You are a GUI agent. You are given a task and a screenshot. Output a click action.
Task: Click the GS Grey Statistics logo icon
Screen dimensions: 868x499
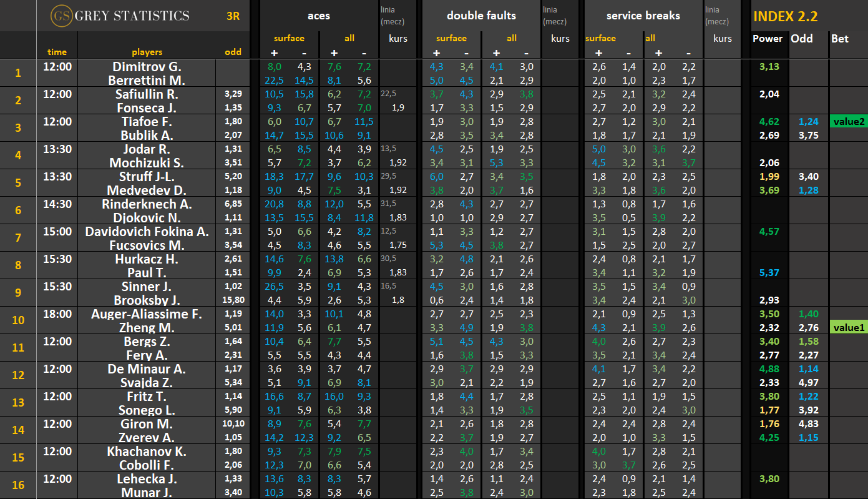click(61, 16)
